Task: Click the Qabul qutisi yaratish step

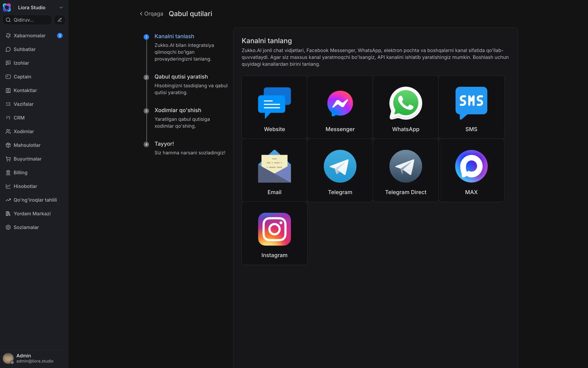Action: pos(181,77)
